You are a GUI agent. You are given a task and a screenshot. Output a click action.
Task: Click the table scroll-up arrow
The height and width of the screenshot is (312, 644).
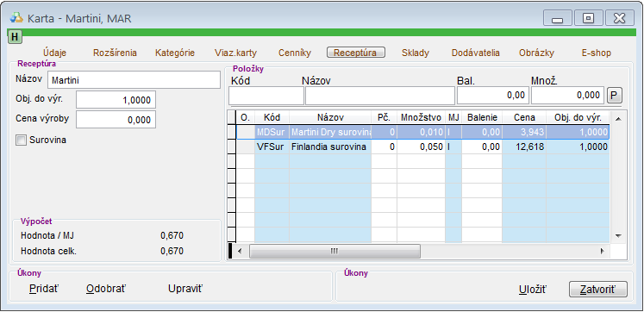point(618,119)
